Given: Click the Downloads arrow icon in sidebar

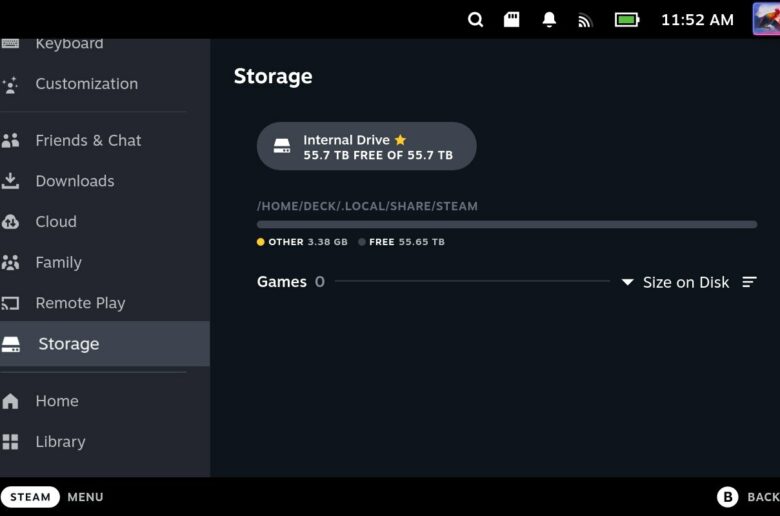Looking at the screenshot, I should [10, 181].
